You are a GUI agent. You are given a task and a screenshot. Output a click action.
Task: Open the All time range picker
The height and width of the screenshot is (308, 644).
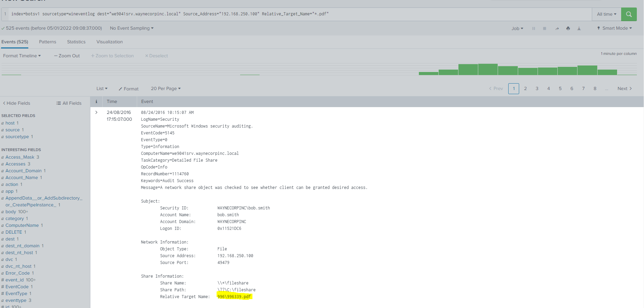606,14
